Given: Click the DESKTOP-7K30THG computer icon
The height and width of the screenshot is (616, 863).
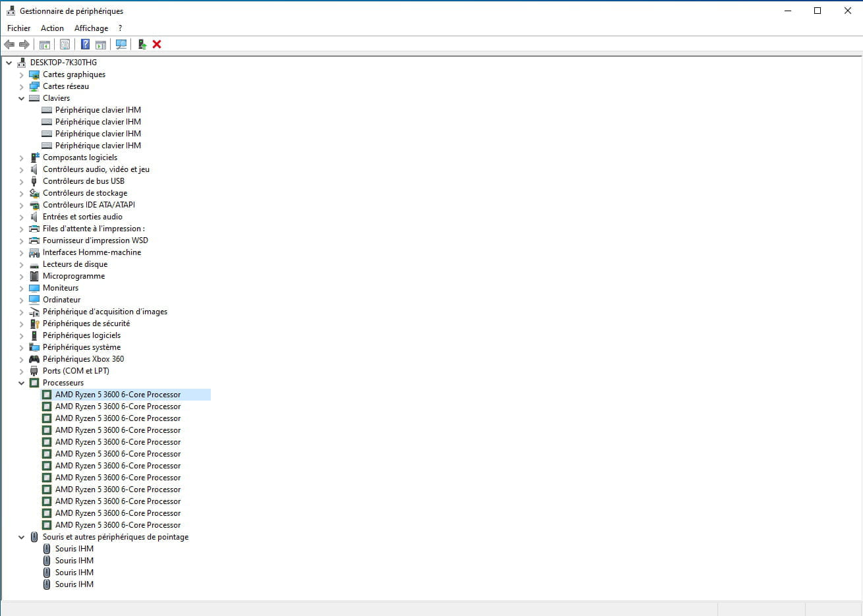Looking at the screenshot, I should coord(21,63).
